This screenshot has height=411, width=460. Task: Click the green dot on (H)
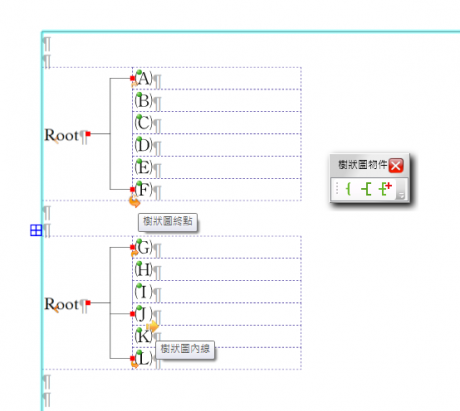pyautogui.click(x=139, y=263)
